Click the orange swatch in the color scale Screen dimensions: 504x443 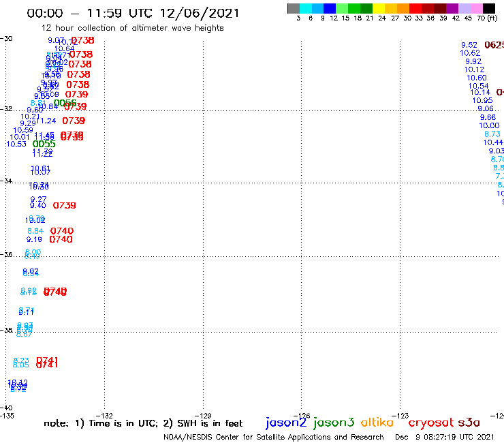click(x=403, y=8)
